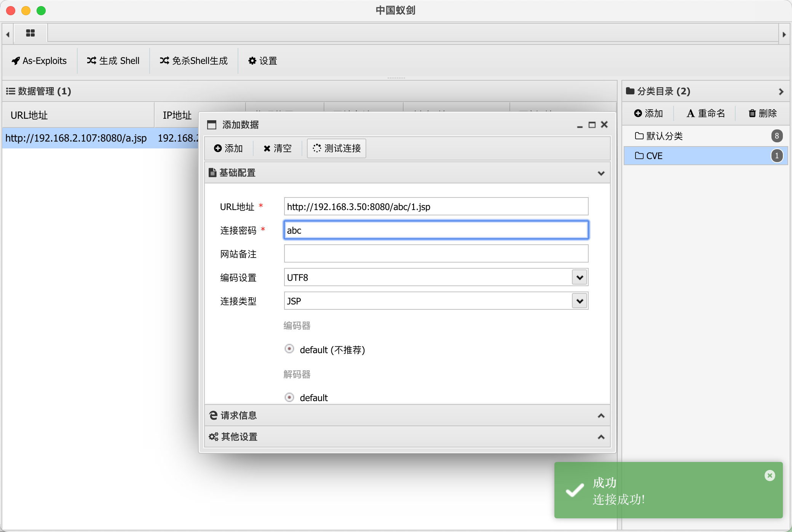Select the default (不推荐) encoder radio
The height and width of the screenshot is (532, 792).
coord(289,349)
